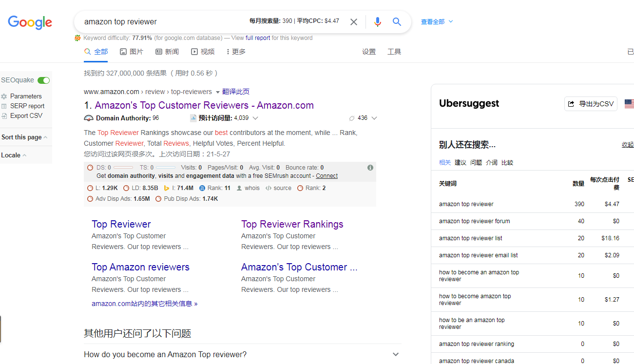Viewport: 634px width, 364px height.
Task: Expand the 查看全部 dropdown
Action: [437, 22]
